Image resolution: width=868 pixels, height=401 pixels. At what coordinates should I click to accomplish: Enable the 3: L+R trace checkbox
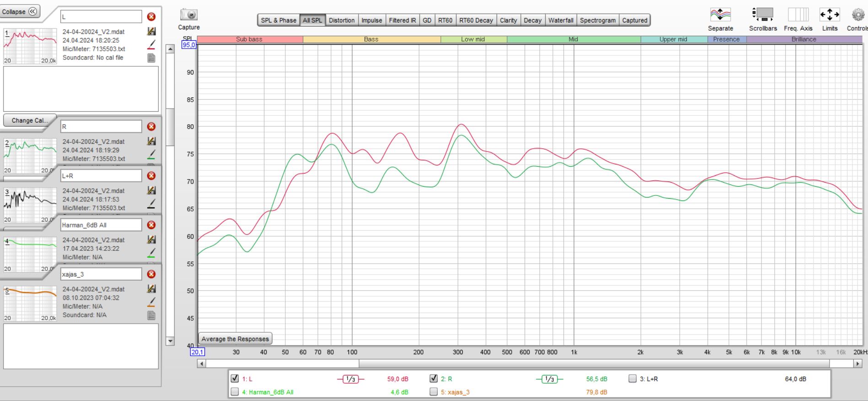632,379
